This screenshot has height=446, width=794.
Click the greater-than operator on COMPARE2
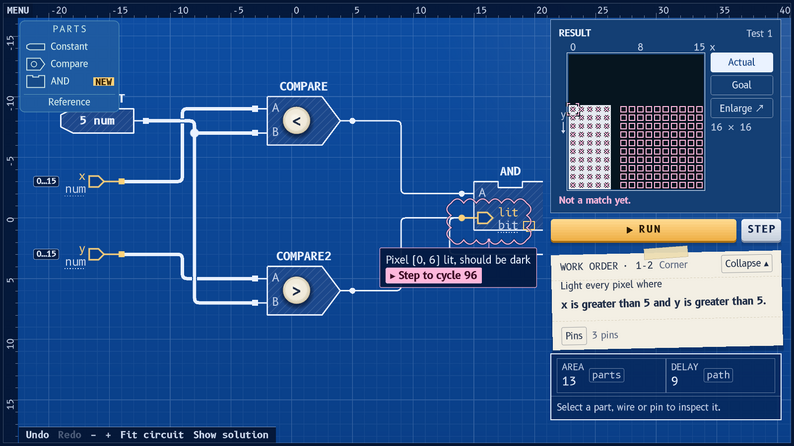click(x=296, y=291)
